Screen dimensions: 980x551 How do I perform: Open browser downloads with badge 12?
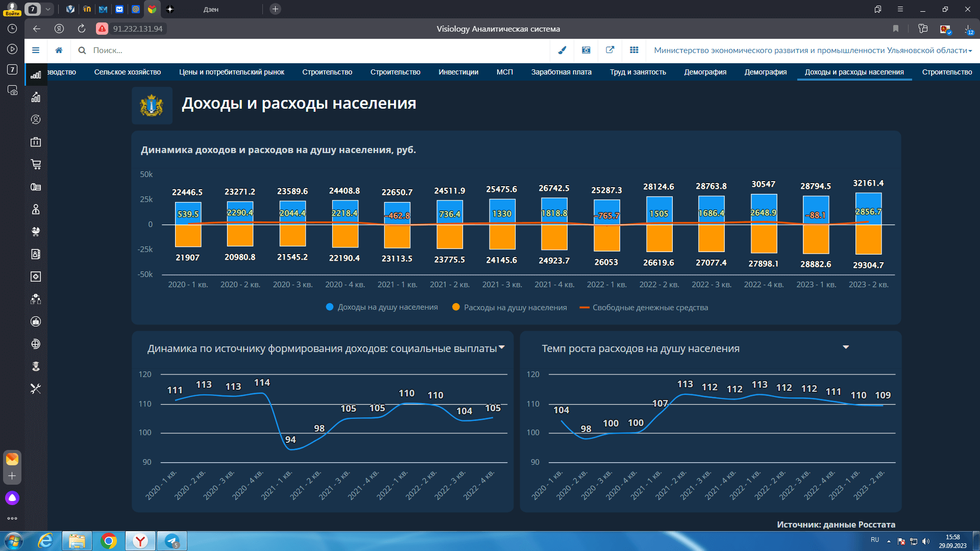pos(968,29)
